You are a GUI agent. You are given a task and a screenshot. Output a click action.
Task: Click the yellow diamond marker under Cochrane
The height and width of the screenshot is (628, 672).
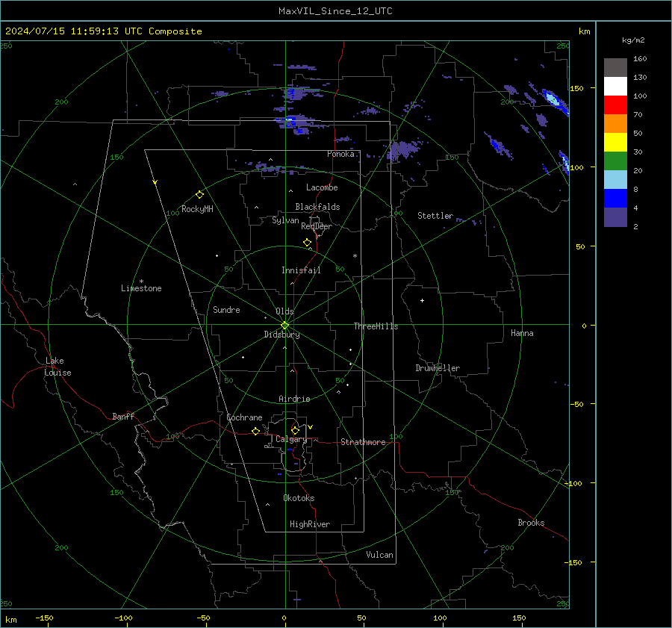[x=256, y=431]
